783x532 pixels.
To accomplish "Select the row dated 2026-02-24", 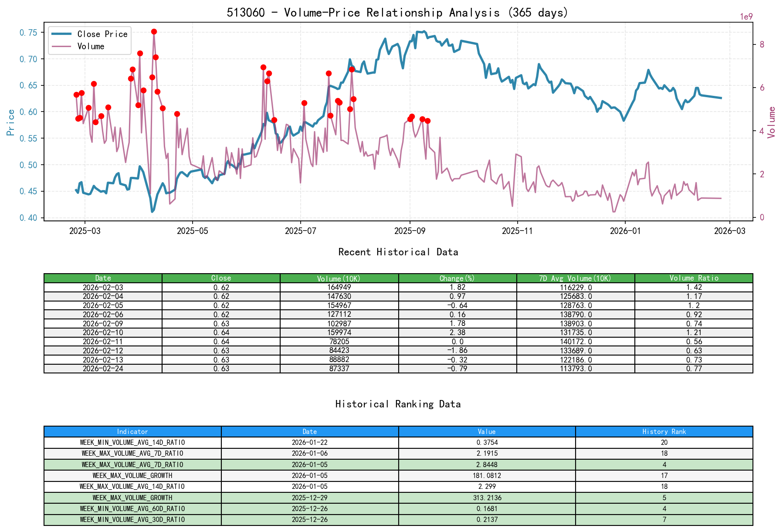I will (103, 368).
